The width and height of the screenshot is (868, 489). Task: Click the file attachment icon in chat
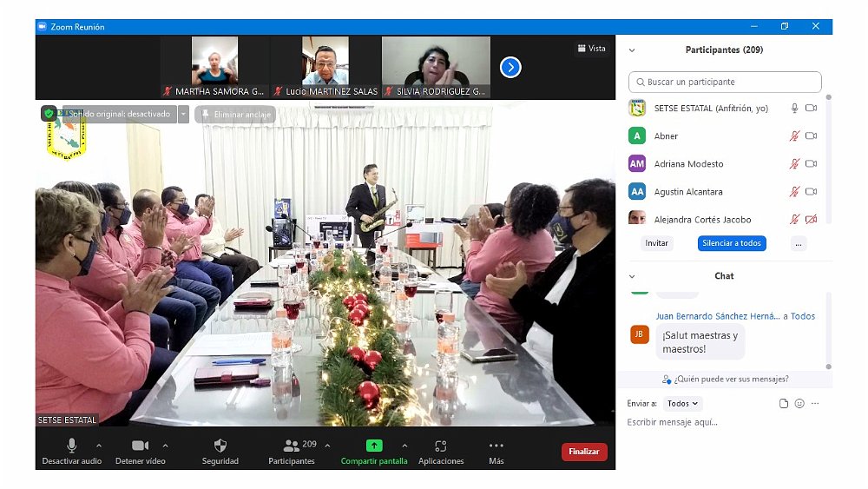[x=783, y=404]
